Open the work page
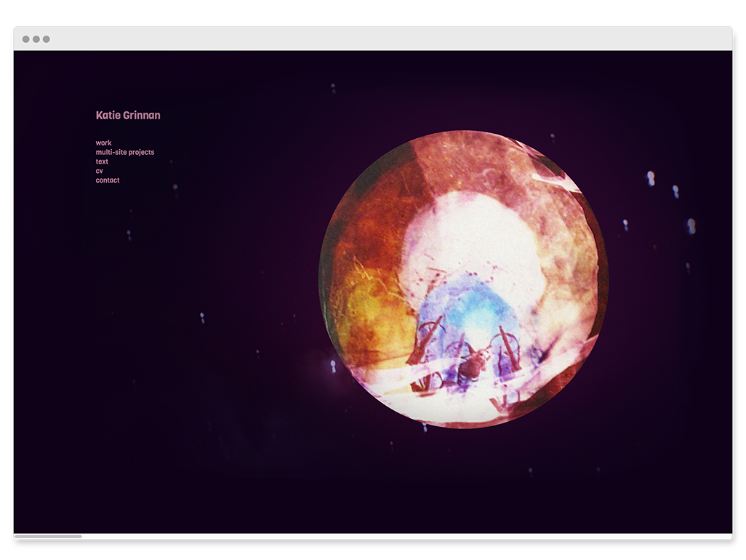The image size is (746, 560). click(x=104, y=143)
